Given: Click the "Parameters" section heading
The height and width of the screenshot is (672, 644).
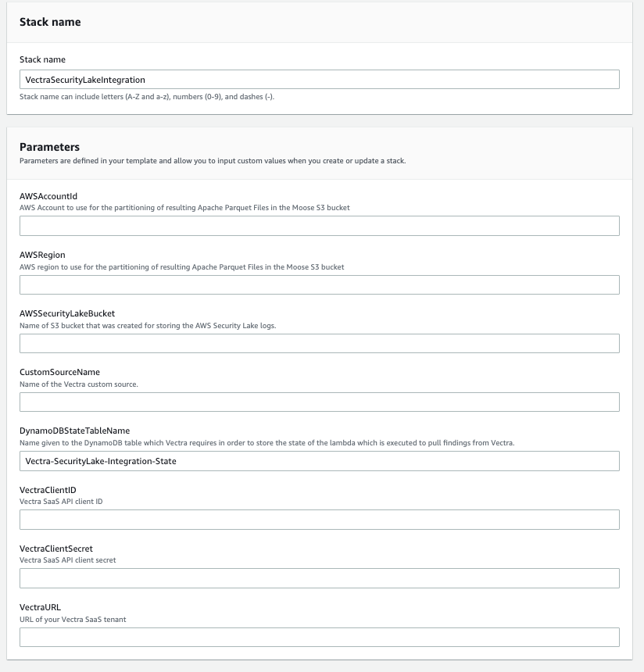Looking at the screenshot, I should click(49, 147).
